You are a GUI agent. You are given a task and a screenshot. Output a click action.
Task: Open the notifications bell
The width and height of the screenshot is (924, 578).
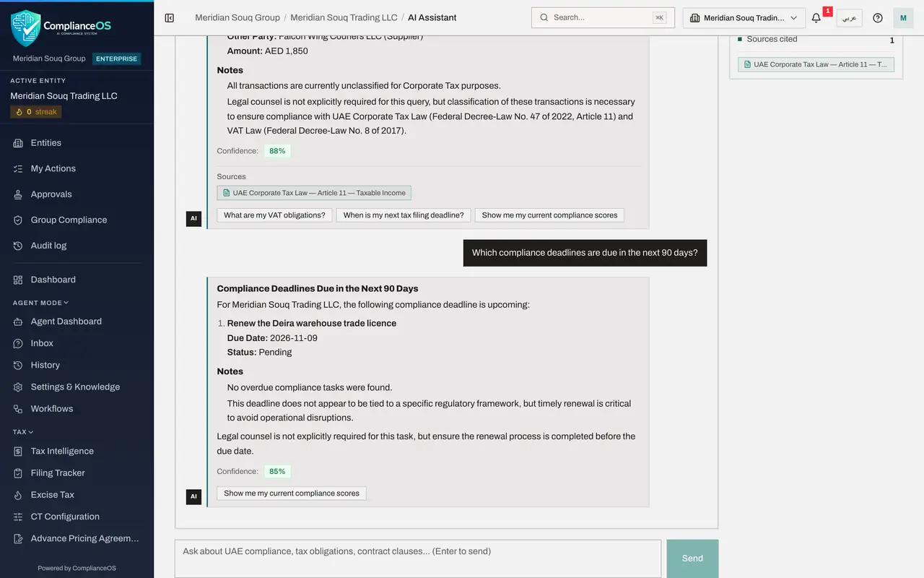(x=816, y=18)
